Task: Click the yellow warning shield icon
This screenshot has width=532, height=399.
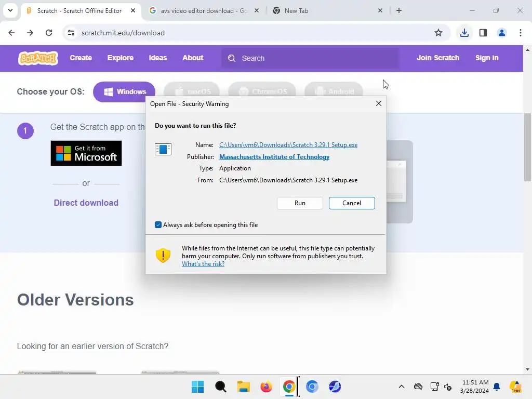Action: click(163, 256)
